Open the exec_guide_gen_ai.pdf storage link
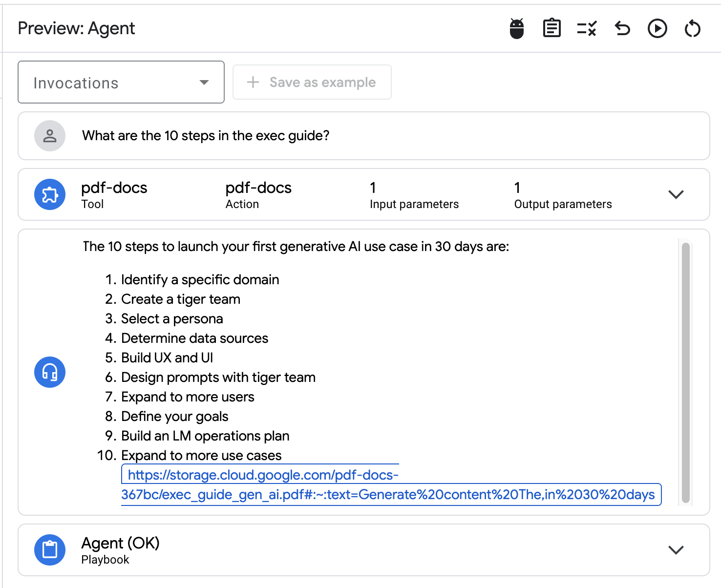Screen dimensions: 721x588 [388, 494]
